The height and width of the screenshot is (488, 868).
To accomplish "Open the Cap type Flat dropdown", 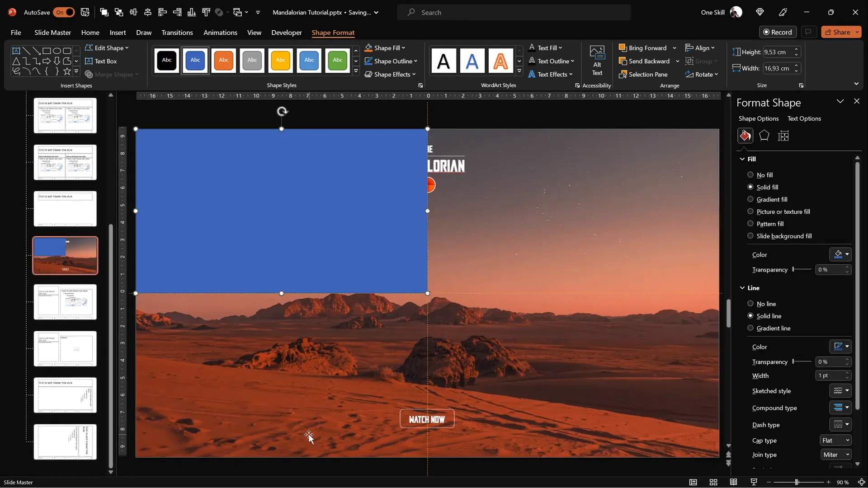I will click(836, 441).
